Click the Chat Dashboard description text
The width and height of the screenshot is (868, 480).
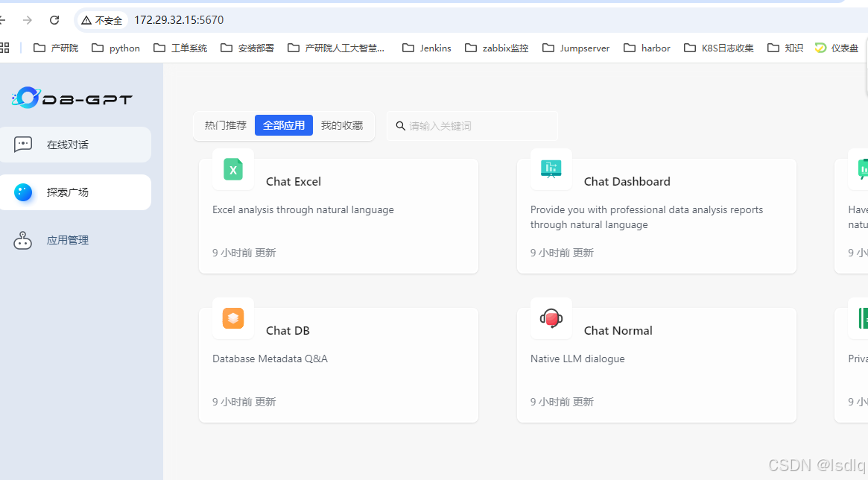(647, 217)
